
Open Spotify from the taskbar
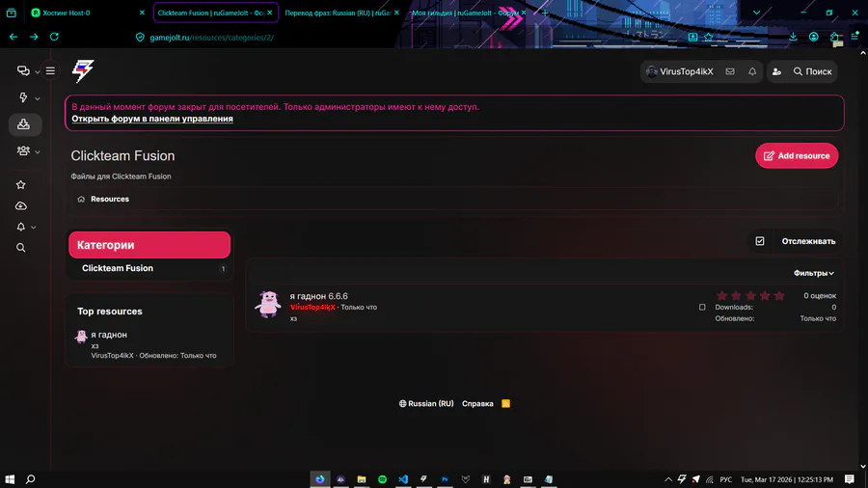[x=383, y=479]
